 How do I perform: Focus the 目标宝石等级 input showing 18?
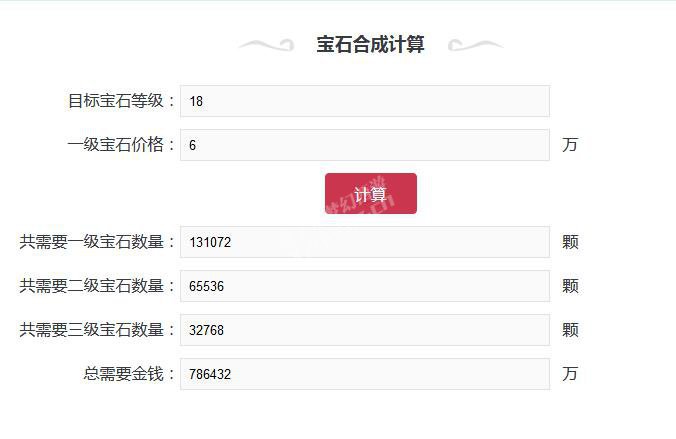pos(365,101)
